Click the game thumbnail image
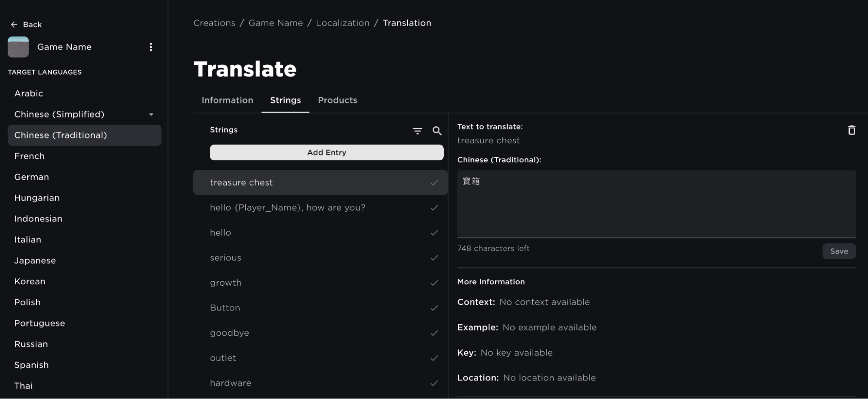The height and width of the screenshot is (399, 868). point(18,47)
